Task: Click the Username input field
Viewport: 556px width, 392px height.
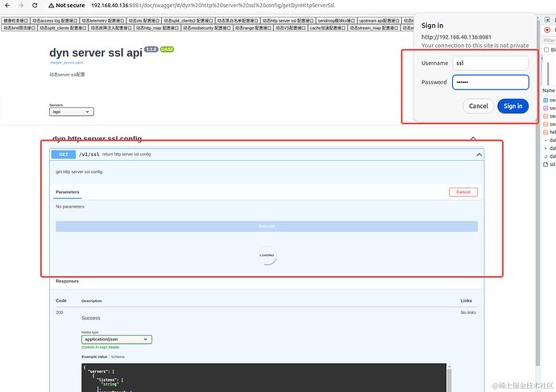Action: click(489, 62)
